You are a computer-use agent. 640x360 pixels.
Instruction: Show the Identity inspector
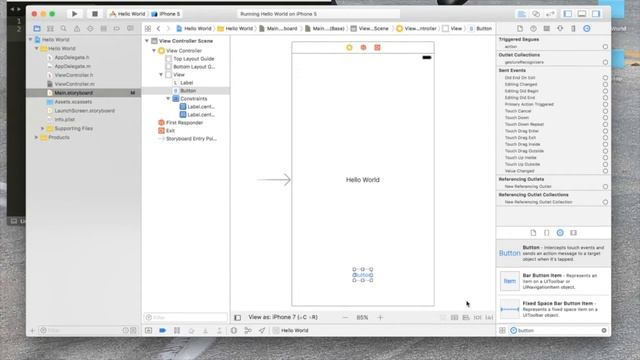coord(547,29)
